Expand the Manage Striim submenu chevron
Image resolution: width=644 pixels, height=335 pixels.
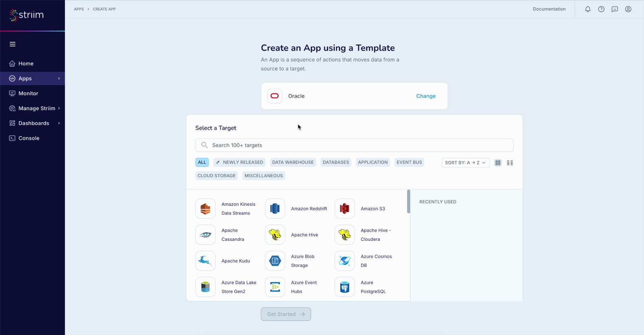[x=59, y=108]
